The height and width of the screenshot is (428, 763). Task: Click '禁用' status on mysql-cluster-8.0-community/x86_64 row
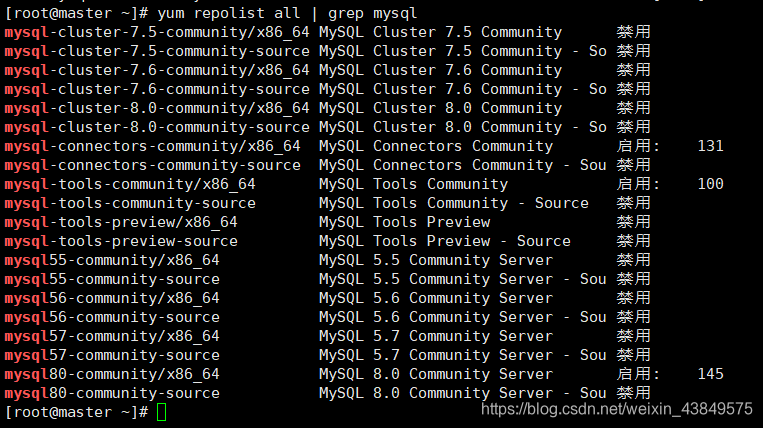click(634, 108)
